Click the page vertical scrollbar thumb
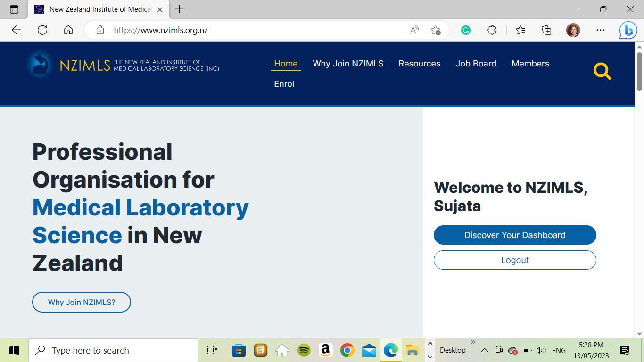 pos(640,71)
